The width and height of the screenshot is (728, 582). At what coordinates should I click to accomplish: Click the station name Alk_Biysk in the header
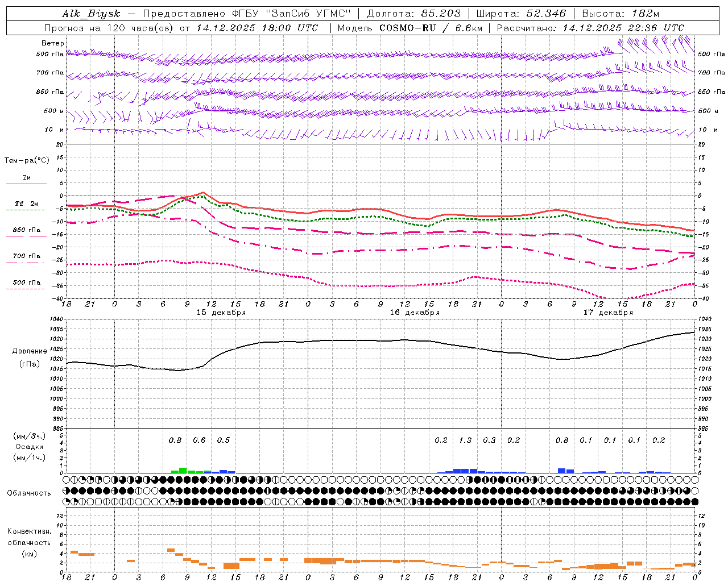click(x=91, y=14)
